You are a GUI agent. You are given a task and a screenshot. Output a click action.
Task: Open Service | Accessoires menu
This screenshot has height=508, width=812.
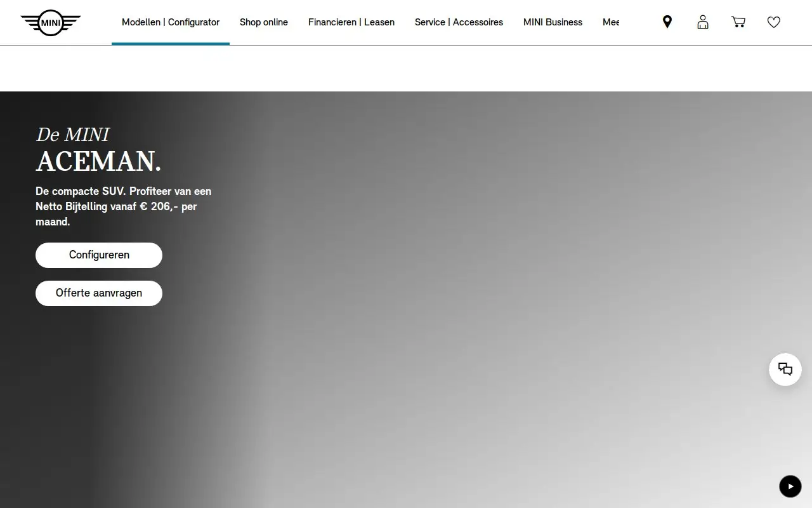(x=459, y=22)
